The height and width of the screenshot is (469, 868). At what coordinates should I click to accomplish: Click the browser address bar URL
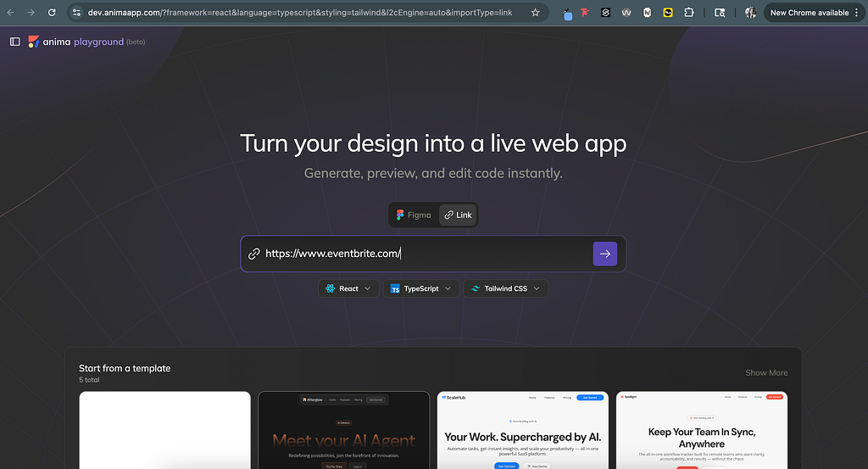(300, 12)
